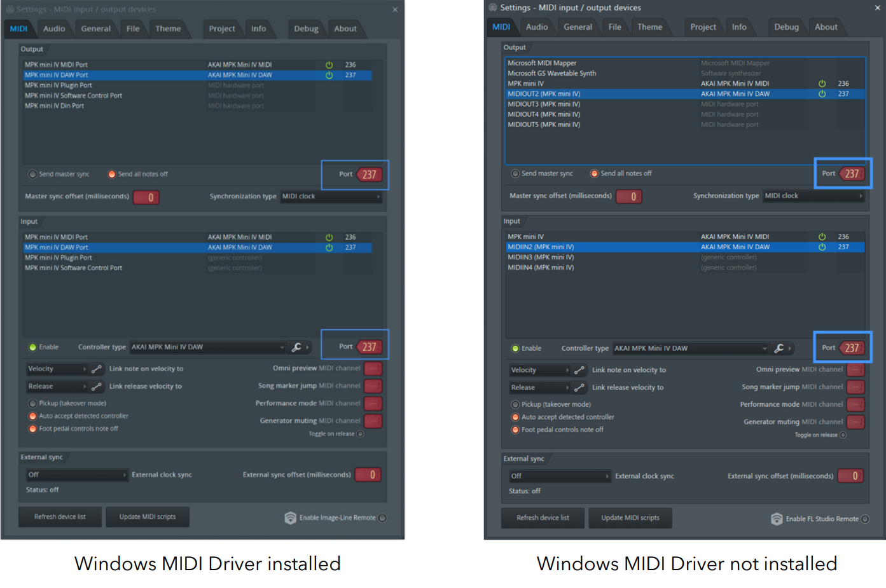
Task: Click Update MIDI scripts in driver-installed window
Action: (148, 517)
